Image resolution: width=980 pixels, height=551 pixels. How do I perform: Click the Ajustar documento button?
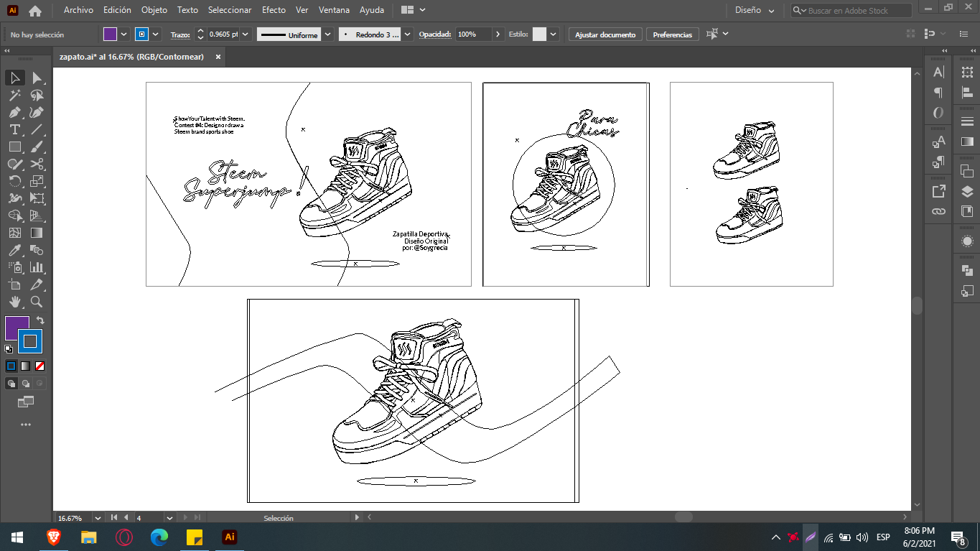tap(605, 34)
